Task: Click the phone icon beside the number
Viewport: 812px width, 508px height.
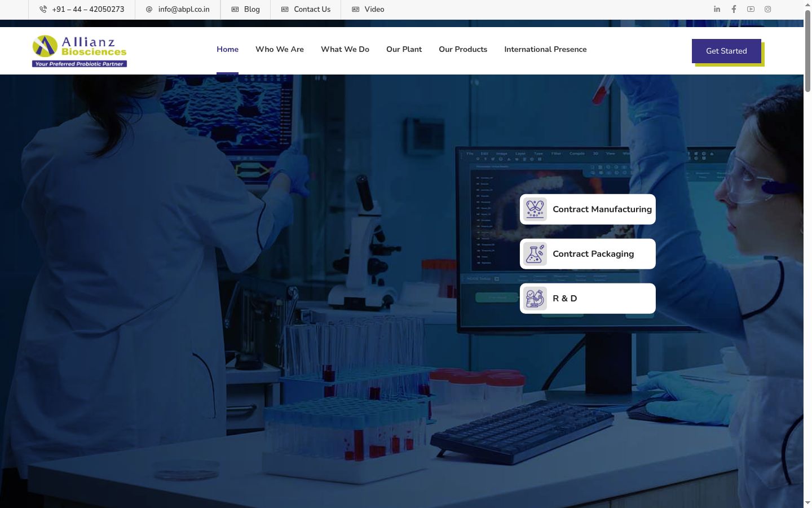Action: (x=43, y=9)
